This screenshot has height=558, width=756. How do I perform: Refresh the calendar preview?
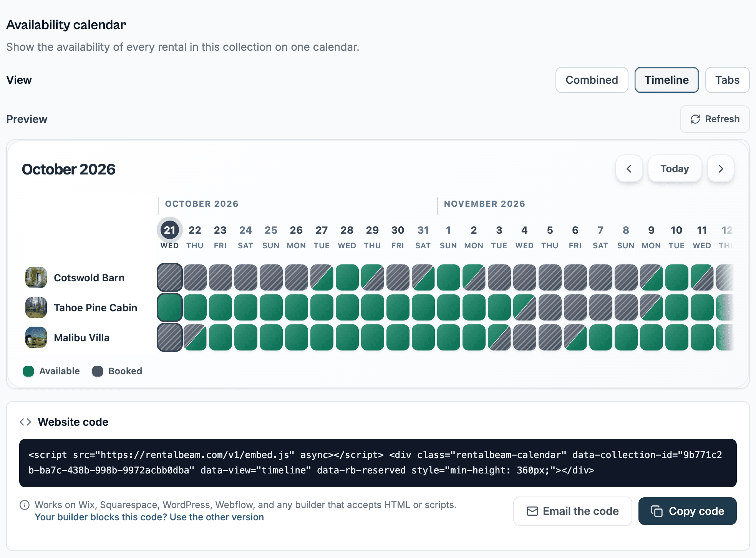coord(715,119)
